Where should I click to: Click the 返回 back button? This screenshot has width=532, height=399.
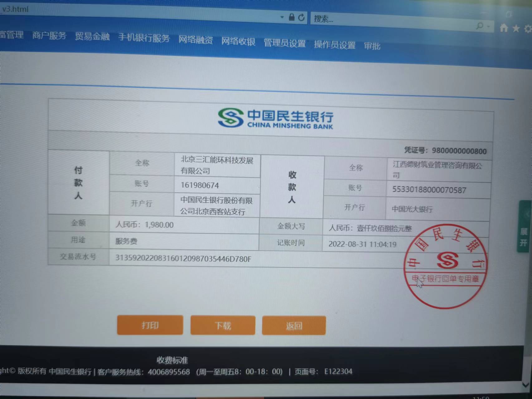[294, 326]
